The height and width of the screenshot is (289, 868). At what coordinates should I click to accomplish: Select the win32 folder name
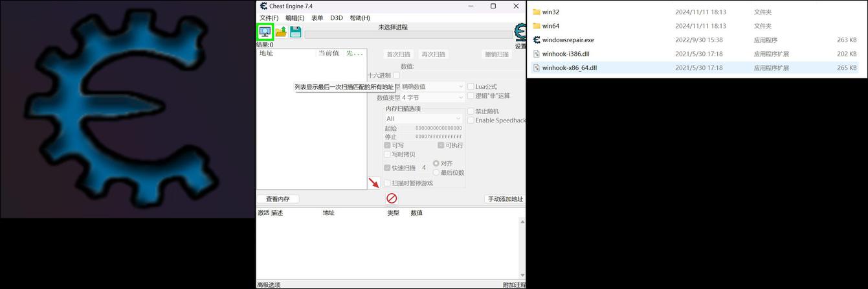coord(551,12)
